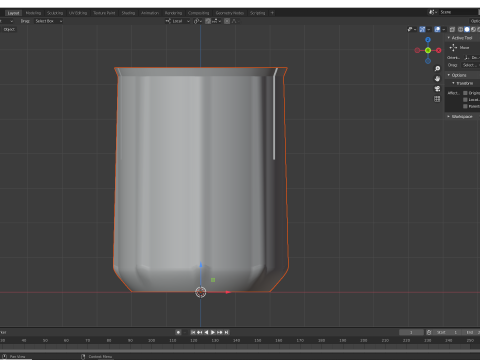The height and width of the screenshot is (360, 480).
Task: Open the Sculpting workspace tab
Action: tap(55, 13)
